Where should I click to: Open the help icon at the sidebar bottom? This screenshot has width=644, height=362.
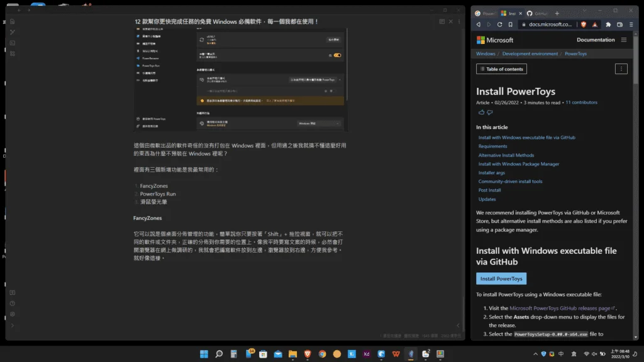coord(13,304)
